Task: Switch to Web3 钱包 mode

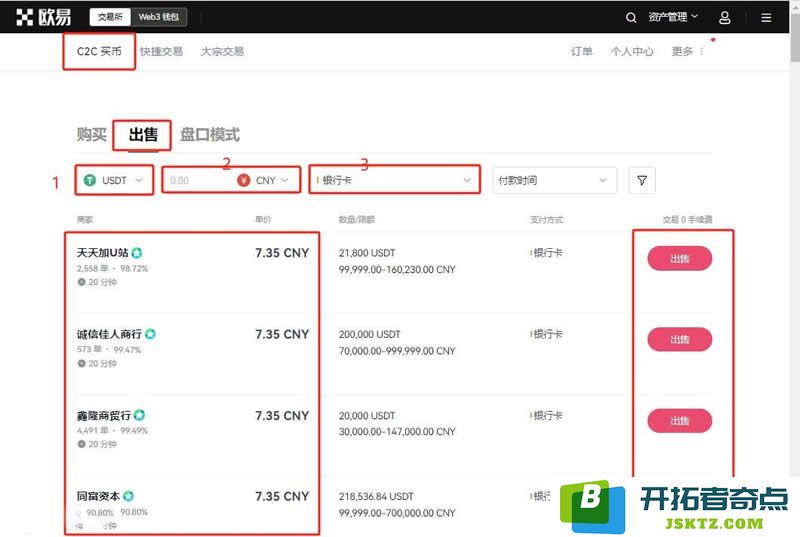Action: [159, 17]
